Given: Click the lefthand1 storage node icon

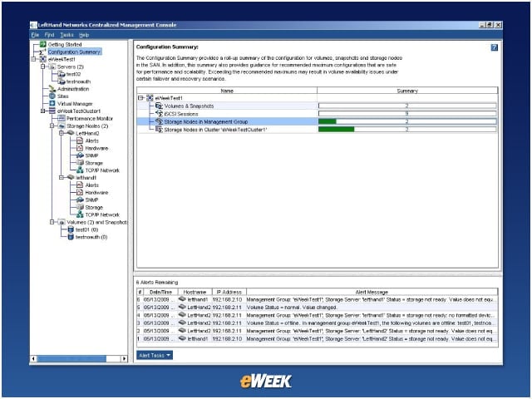Looking at the screenshot, I should [71, 177].
